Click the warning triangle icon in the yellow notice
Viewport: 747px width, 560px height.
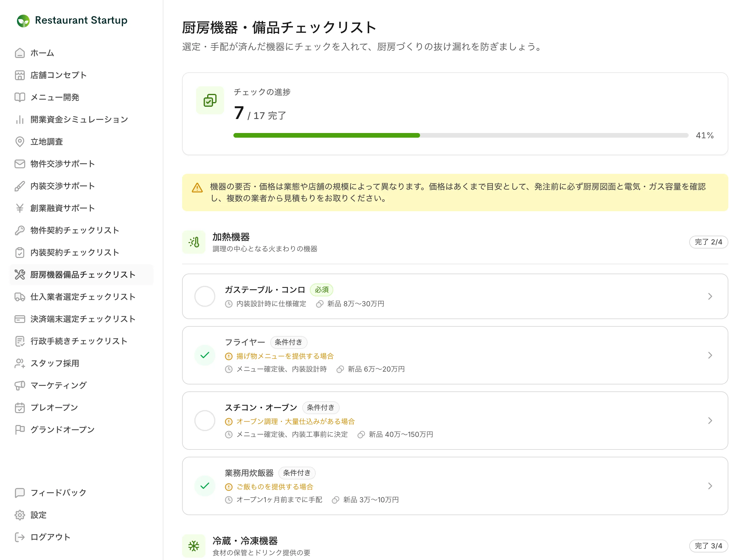point(197,188)
